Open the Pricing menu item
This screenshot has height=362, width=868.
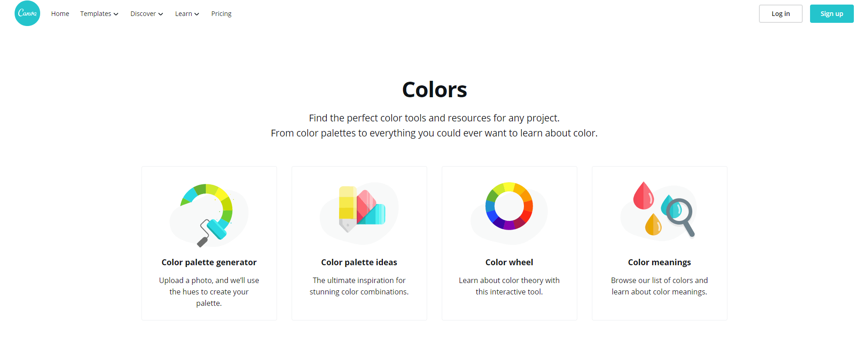(x=221, y=14)
